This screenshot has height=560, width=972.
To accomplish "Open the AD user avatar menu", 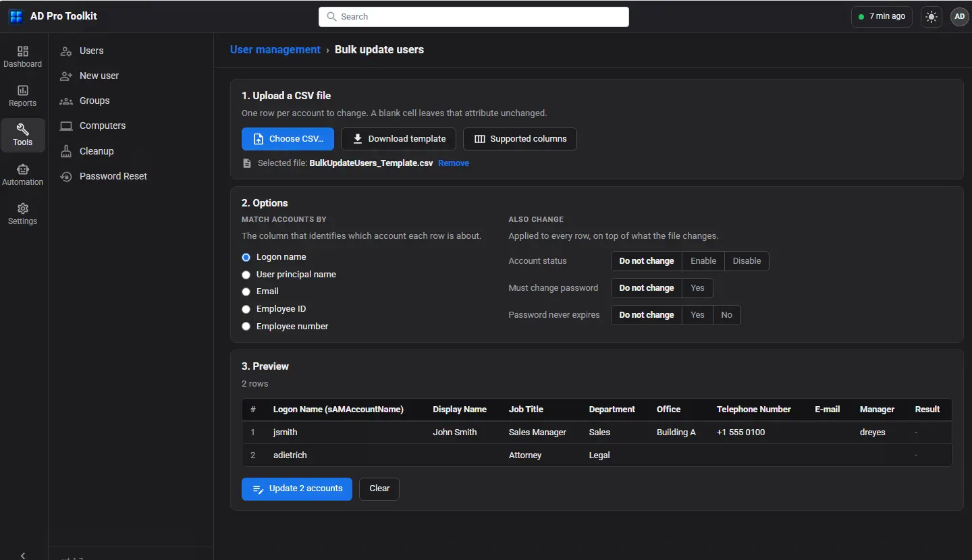I will (x=959, y=17).
